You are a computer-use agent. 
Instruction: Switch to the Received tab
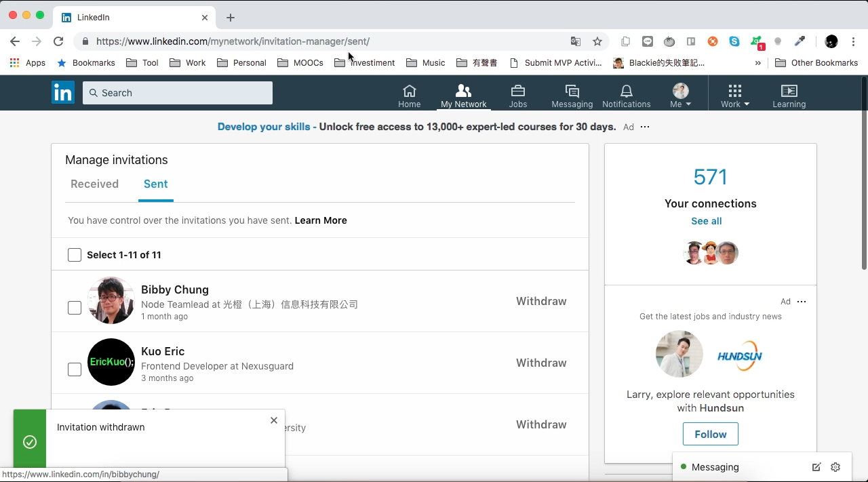click(x=94, y=184)
